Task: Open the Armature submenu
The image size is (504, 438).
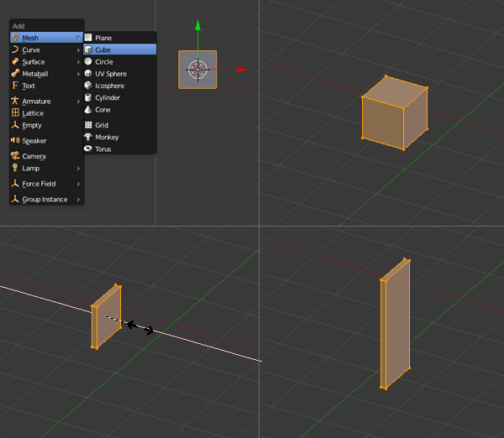Action: tap(46, 102)
